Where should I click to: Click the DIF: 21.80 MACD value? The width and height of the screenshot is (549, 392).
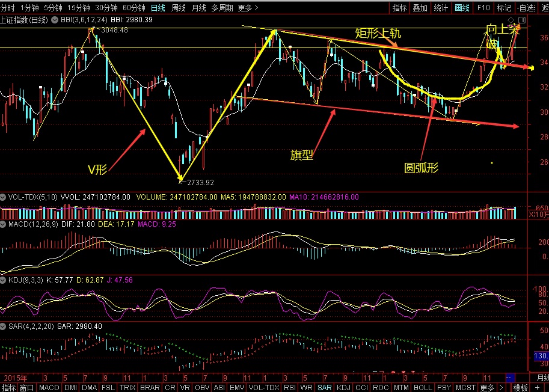tap(78, 224)
